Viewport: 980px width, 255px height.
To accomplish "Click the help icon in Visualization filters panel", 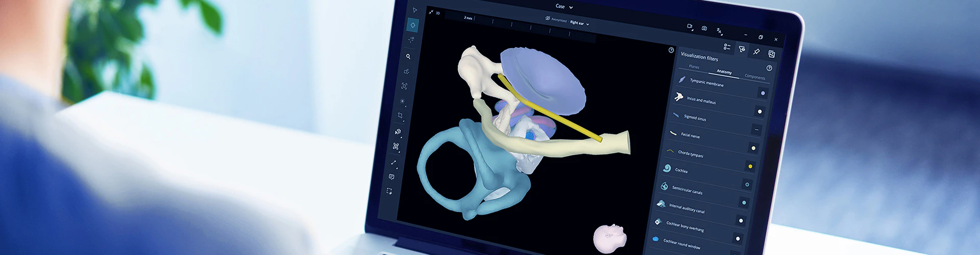I will 769,68.
